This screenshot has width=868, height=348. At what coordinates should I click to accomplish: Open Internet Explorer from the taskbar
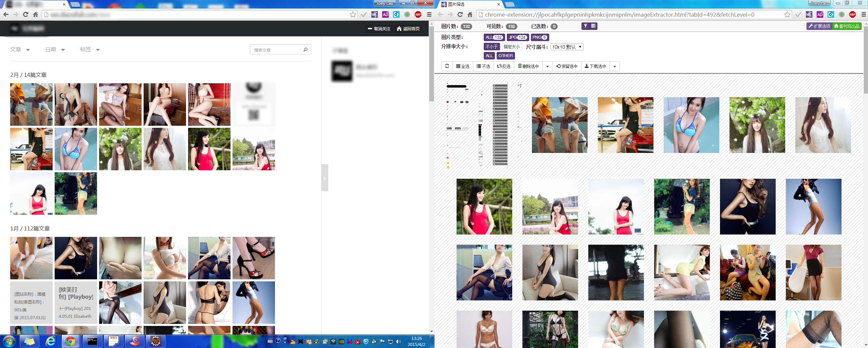(51, 341)
